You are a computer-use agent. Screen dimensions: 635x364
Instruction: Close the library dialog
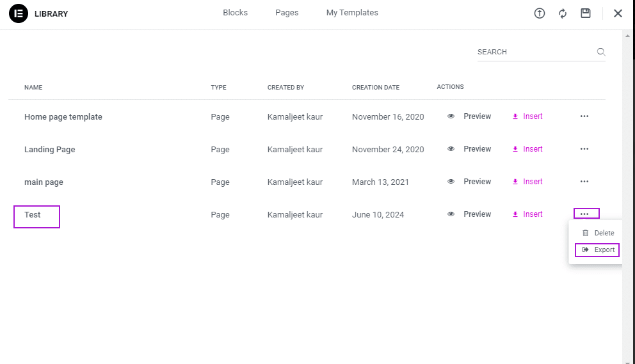[618, 13]
